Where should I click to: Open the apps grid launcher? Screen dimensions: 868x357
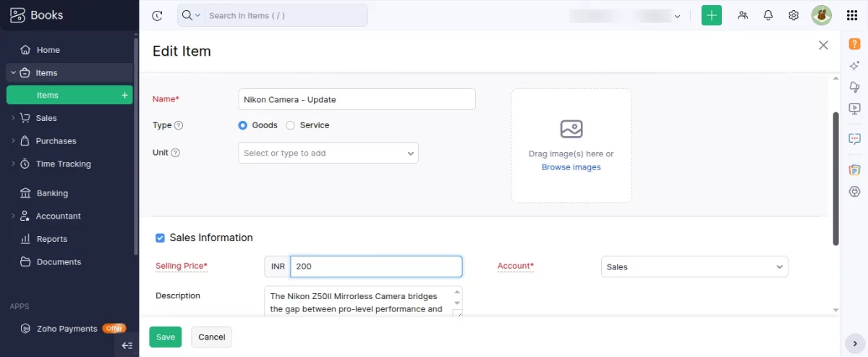(852, 15)
